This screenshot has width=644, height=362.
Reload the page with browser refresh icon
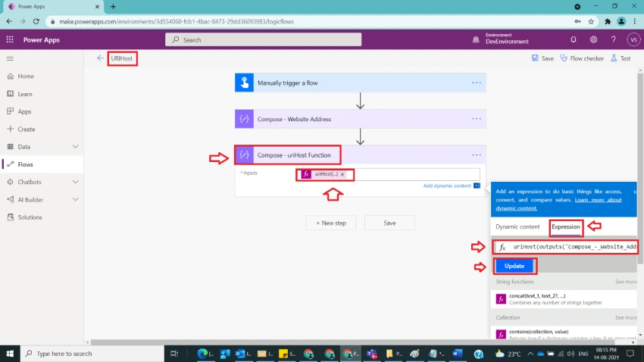pyautogui.click(x=36, y=21)
